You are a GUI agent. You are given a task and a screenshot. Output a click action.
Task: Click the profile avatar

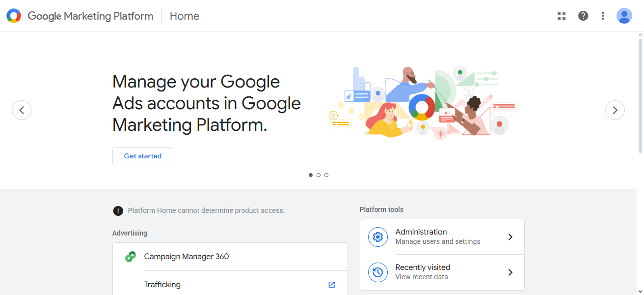pyautogui.click(x=624, y=16)
